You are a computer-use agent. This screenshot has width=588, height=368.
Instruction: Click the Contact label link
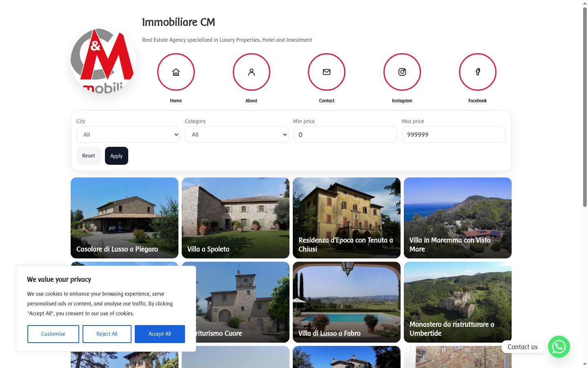pyautogui.click(x=327, y=101)
